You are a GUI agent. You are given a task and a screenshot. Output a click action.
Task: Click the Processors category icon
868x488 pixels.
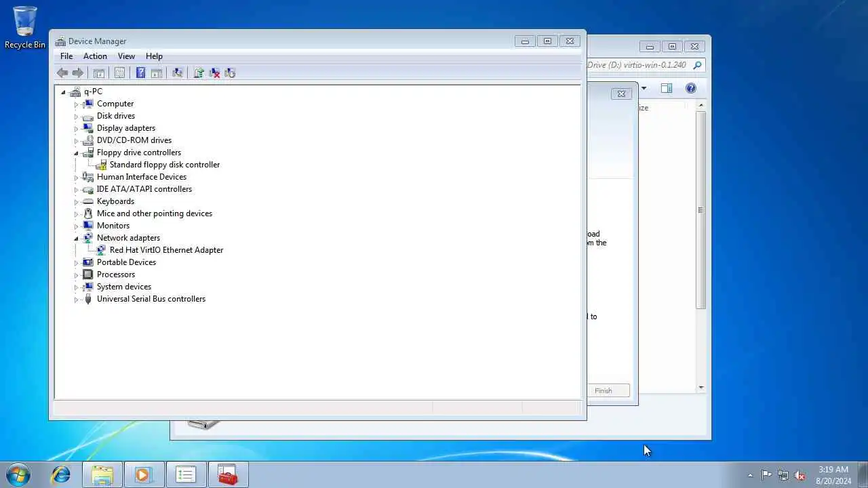(x=87, y=274)
